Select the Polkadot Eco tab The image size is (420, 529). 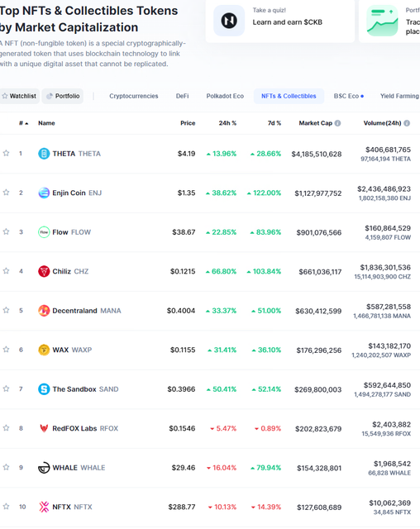click(x=225, y=96)
